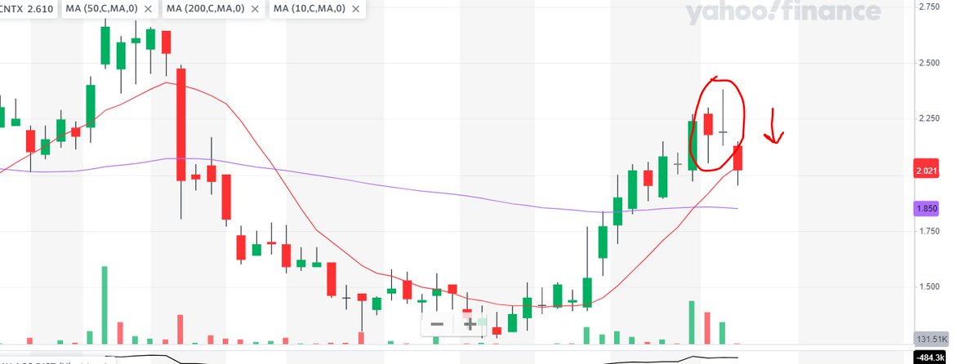Screen dimensions: 980x364
Task: Click the CNTX 2.610 ticker label
Action: [x=28, y=10]
